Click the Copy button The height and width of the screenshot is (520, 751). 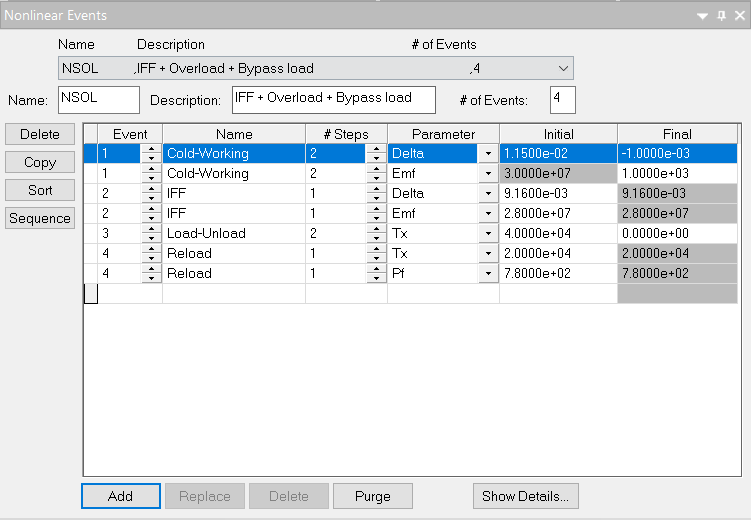pos(40,162)
